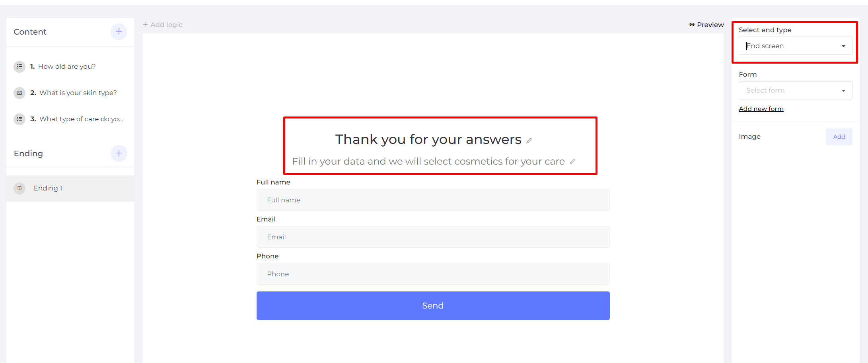The width and height of the screenshot is (868, 363).
Task: Click the blue Send button
Action: (433, 306)
